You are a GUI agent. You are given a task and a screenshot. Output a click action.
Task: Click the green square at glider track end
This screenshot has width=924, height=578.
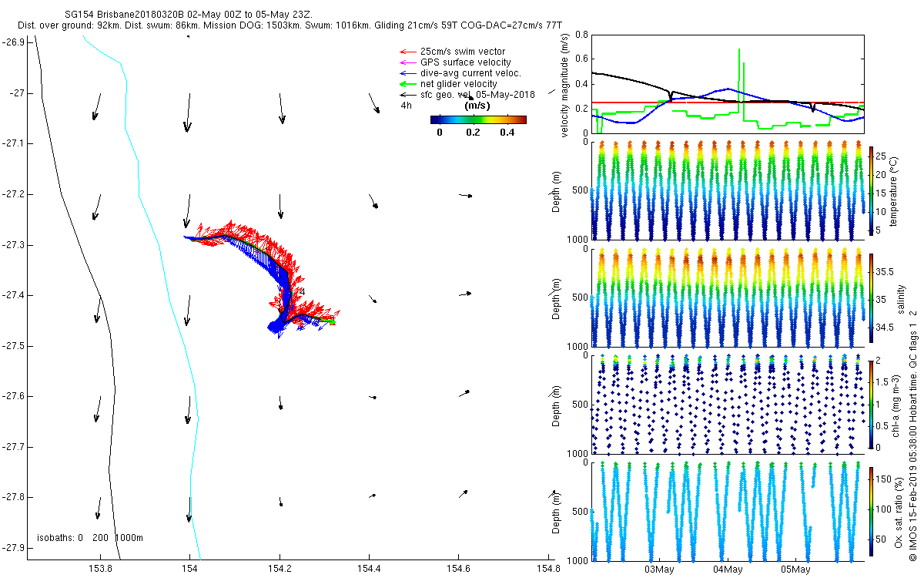(332, 322)
